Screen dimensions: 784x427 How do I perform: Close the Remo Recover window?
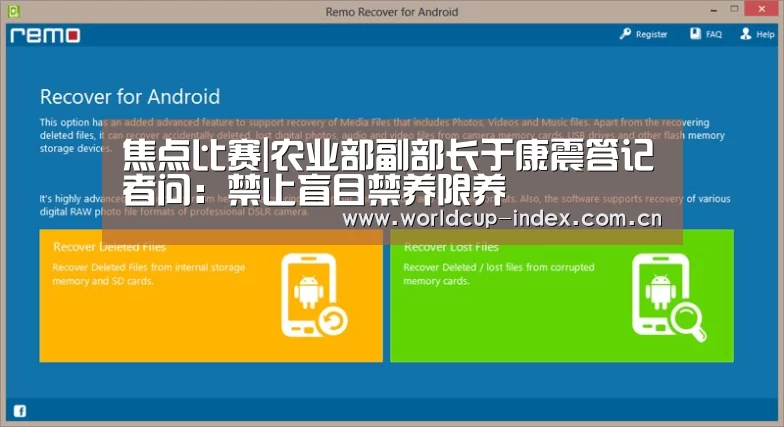[x=762, y=9]
